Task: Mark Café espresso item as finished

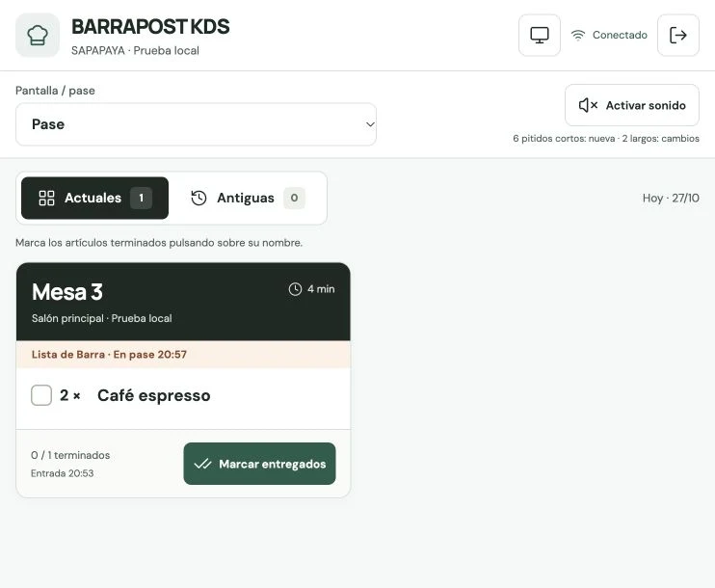Action: [153, 395]
